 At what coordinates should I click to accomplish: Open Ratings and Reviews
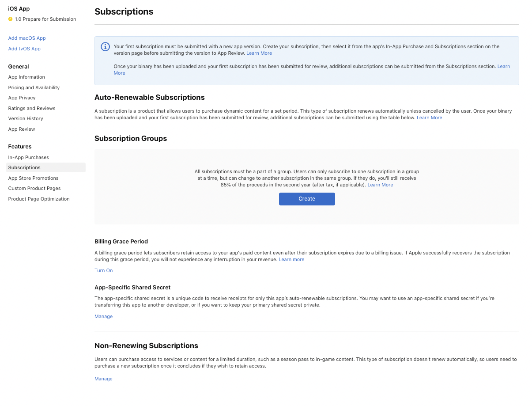[x=32, y=108]
